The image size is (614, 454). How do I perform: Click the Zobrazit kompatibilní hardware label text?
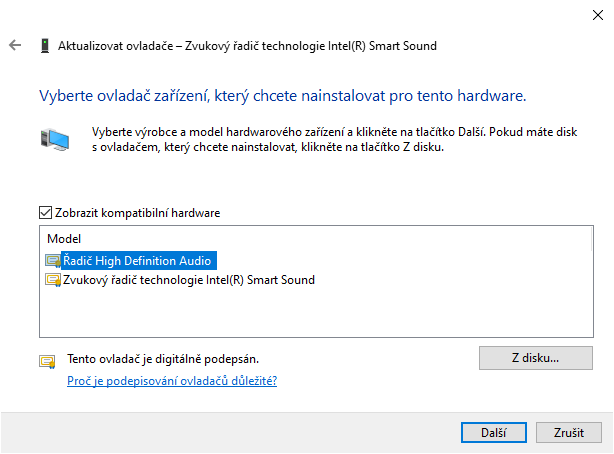click(137, 213)
